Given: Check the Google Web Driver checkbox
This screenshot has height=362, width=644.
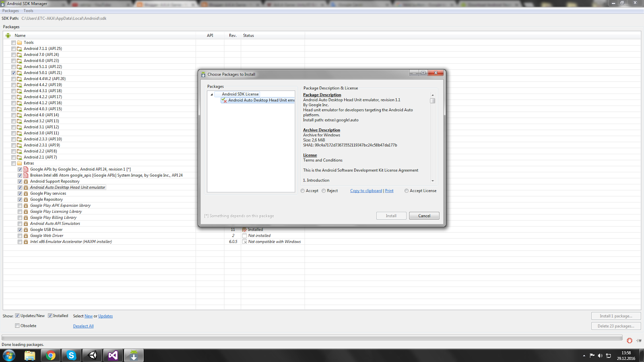Looking at the screenshot, I should (20, 236).
